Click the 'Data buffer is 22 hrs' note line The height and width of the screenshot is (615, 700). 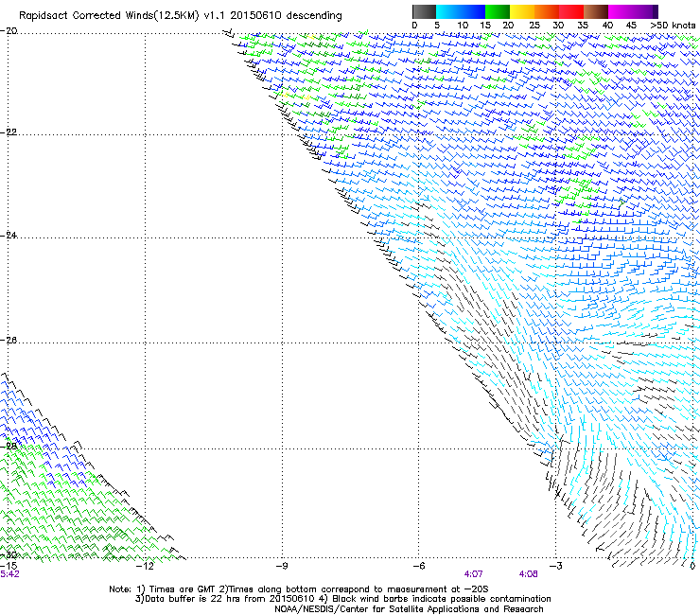[343, 599]
